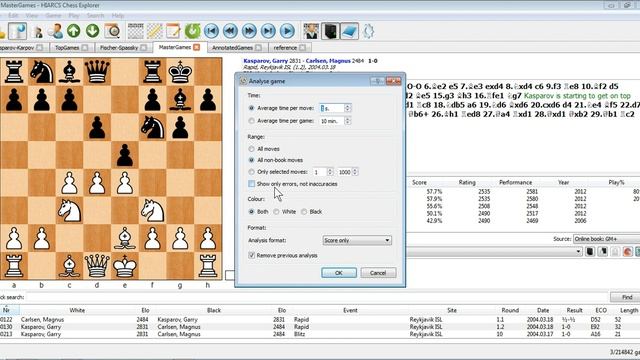Select Average time per move option
Viewport: 640px width, 360px height.
point(251,108)
